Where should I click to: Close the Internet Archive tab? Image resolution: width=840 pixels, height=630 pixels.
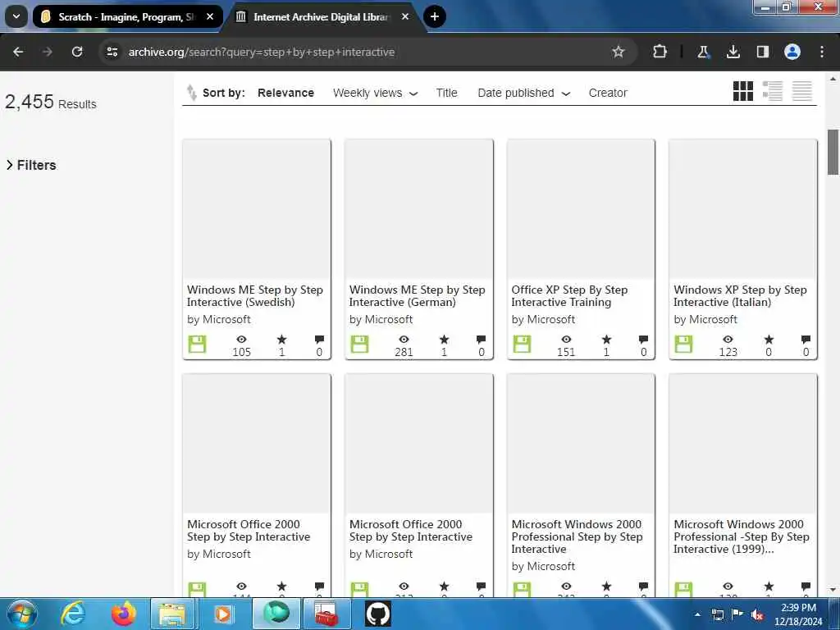405,16
